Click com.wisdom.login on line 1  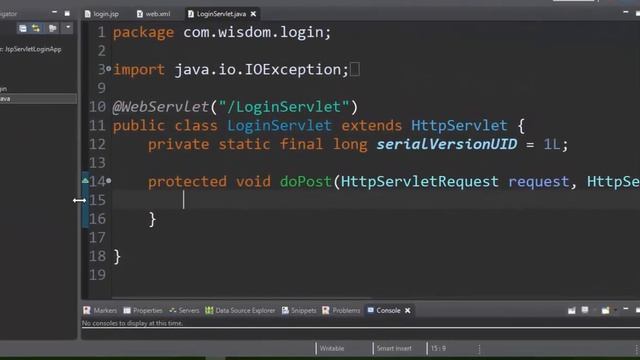point(253,32)
